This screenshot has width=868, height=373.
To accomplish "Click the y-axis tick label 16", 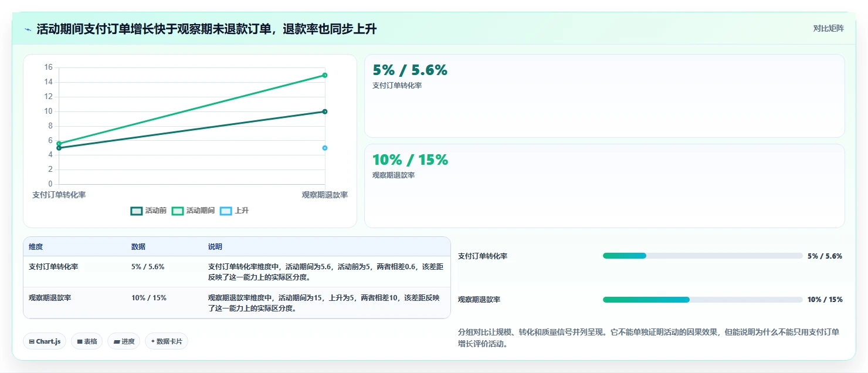I will (x=48, y=67).
